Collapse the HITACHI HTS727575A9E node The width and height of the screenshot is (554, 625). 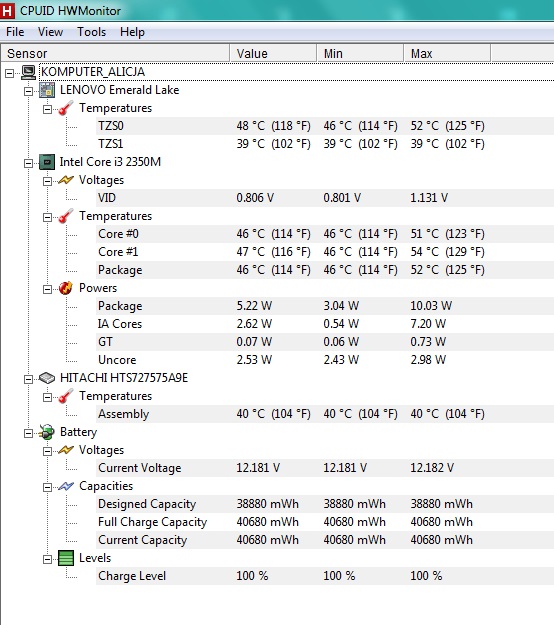(28, 379)
